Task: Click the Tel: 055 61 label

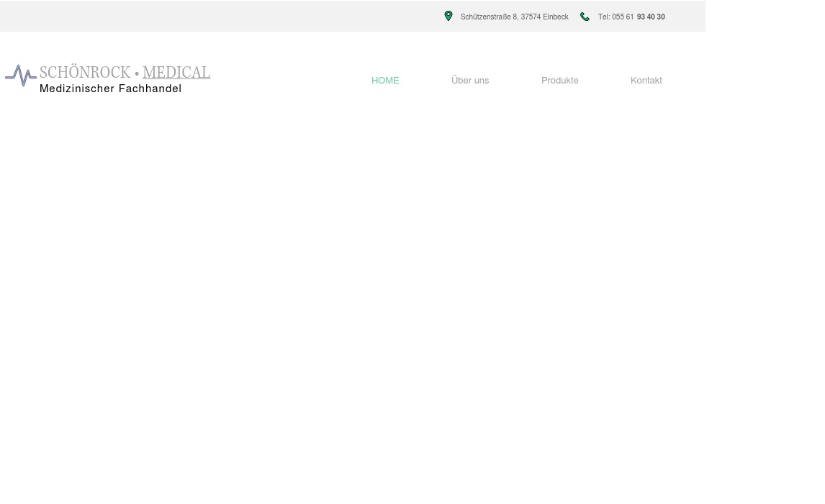Action: 616,17
